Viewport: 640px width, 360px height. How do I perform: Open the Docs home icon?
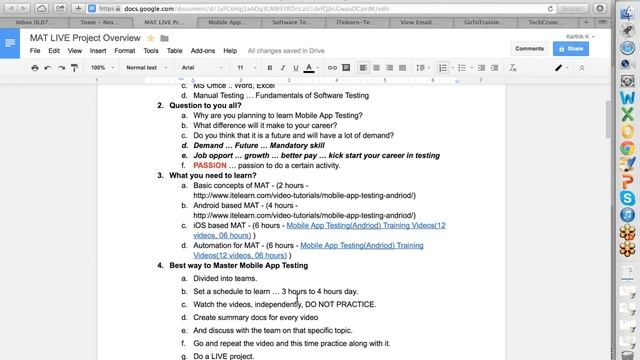pos(10,43)
